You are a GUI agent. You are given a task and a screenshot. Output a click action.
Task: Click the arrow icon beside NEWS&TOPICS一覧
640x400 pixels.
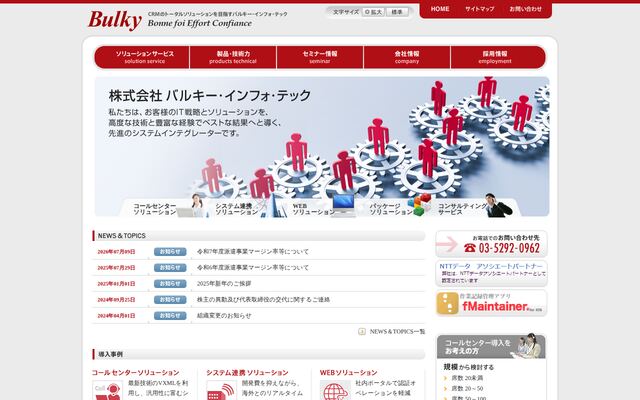click(362, 331)
